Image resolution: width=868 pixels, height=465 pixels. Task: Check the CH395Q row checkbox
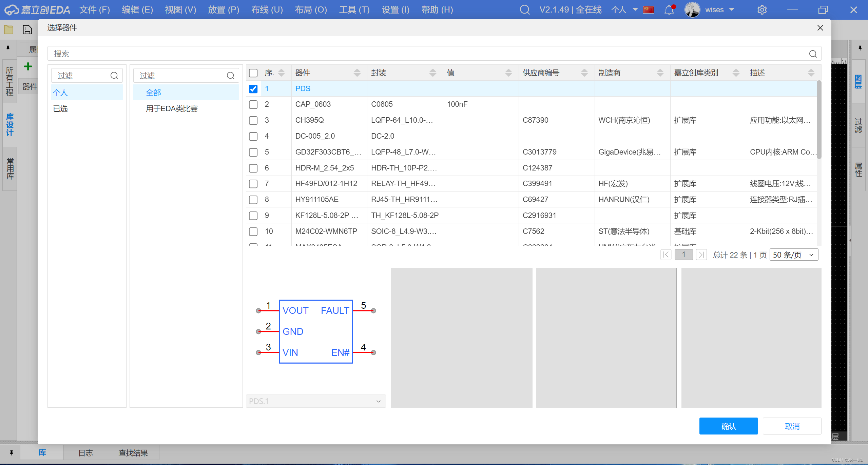coord(253,120)
